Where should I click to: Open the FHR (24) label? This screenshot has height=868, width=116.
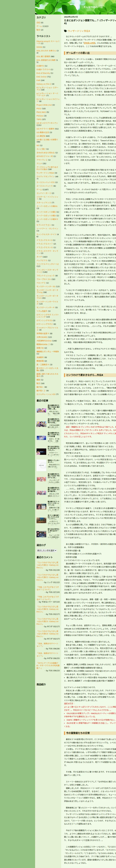39,81
